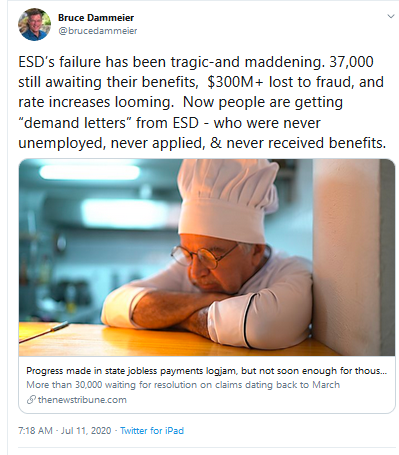
Task: Click the chef's white hat in the photo
Action: tap(227, 199)
